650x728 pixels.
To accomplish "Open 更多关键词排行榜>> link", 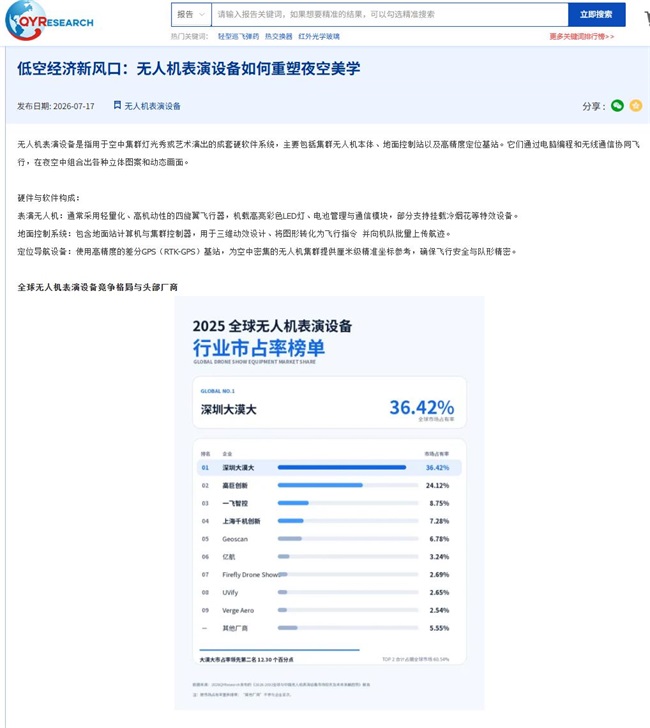I will 582,36.
